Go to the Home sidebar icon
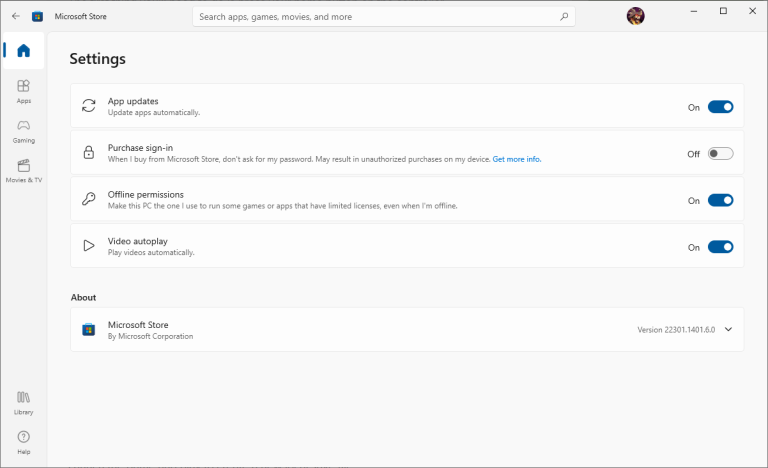 [x=24, y=50]
